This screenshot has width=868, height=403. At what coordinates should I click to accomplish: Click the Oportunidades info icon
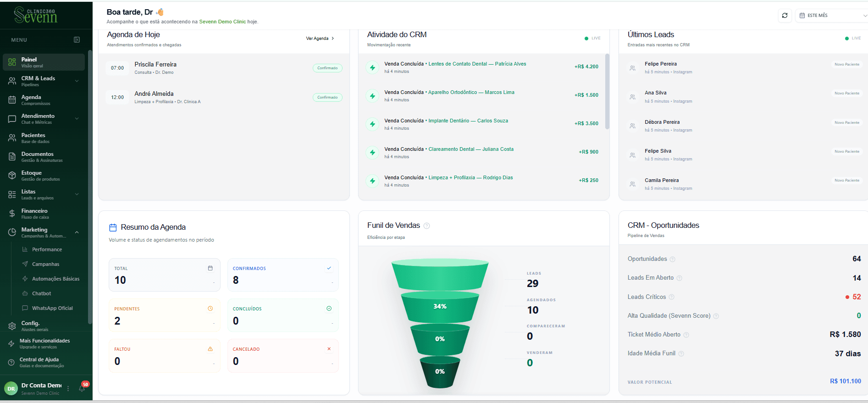coord(673,259)
